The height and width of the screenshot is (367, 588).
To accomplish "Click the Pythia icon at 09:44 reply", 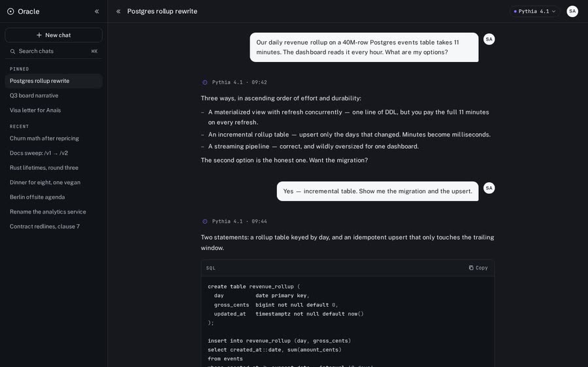I will click(204, 221).
